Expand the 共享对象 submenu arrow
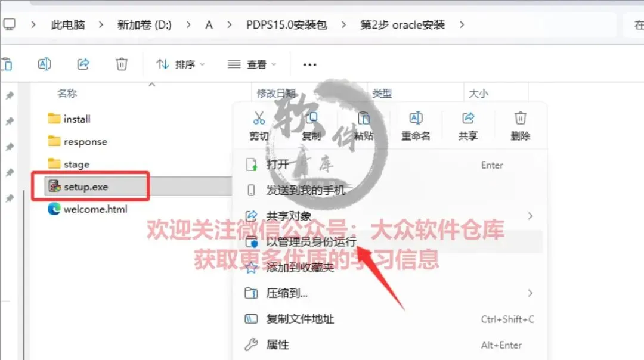Viewport: 644px width, 360px height. pos(530,216)
